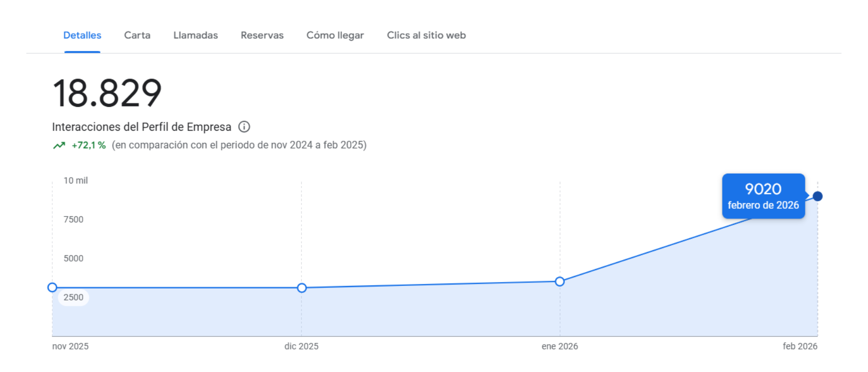Go to the Cómo llegar tab

[335, 35]
